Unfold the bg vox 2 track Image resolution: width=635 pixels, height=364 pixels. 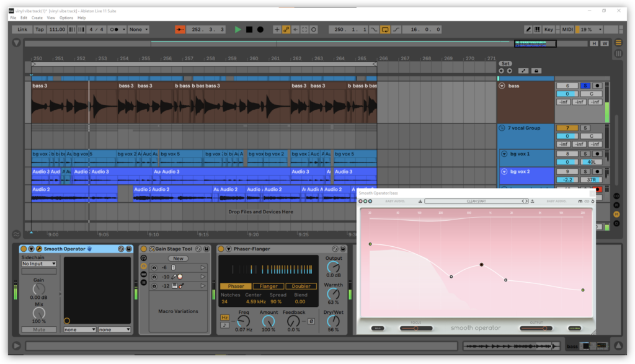tap(504, 172)
